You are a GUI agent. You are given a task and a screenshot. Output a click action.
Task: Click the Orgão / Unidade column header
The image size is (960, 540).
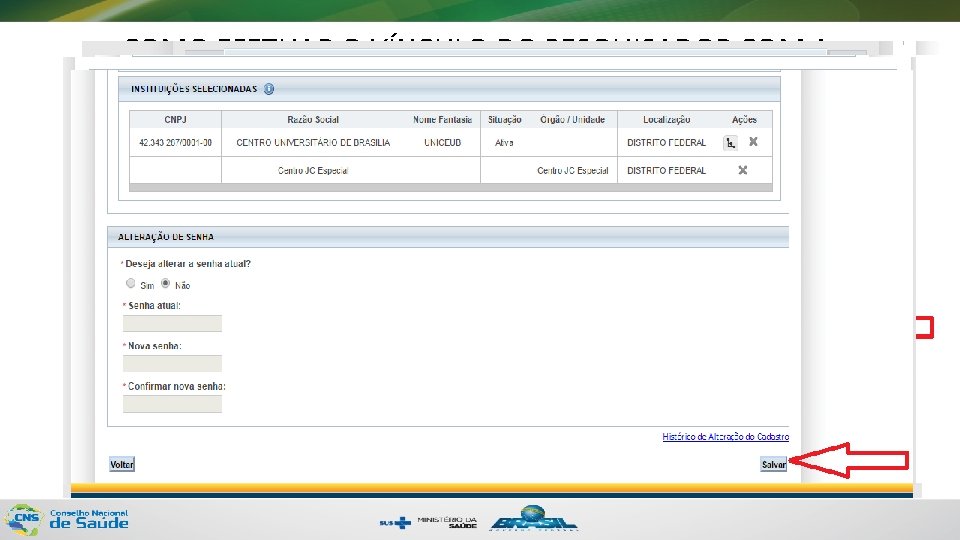click(x=572, y=119)
